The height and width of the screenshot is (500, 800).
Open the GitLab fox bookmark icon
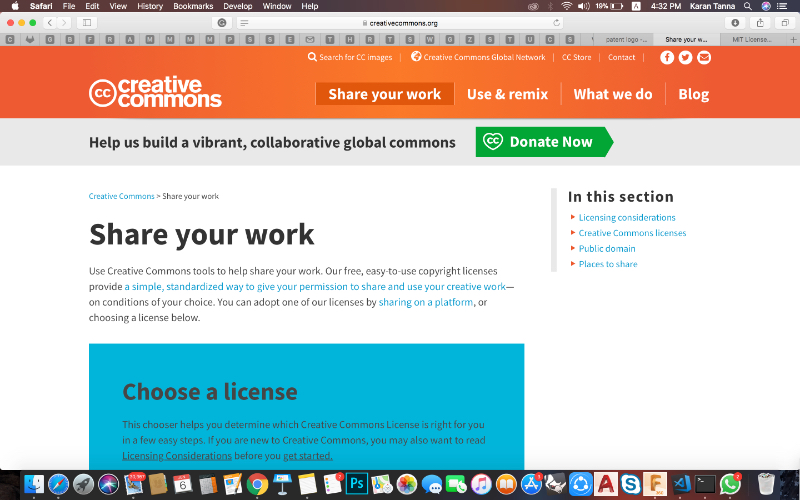(x=30, y=39)
